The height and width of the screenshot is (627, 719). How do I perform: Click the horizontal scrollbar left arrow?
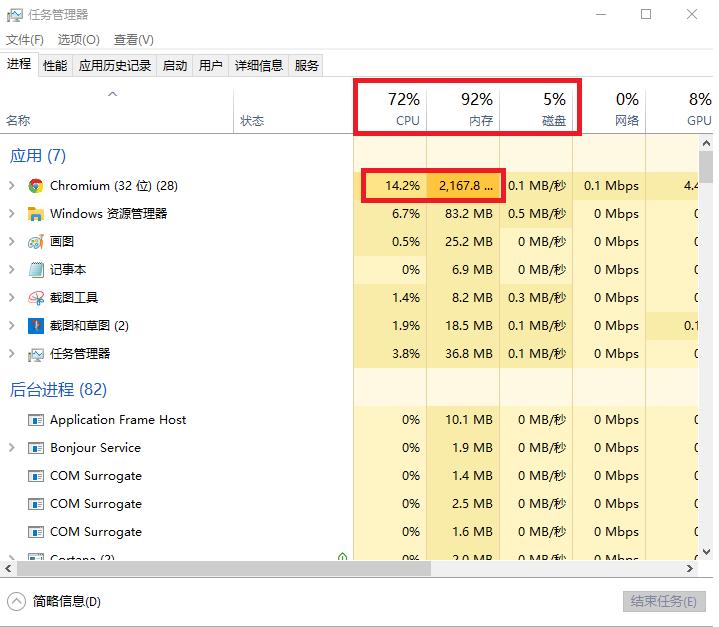[8, 568]
